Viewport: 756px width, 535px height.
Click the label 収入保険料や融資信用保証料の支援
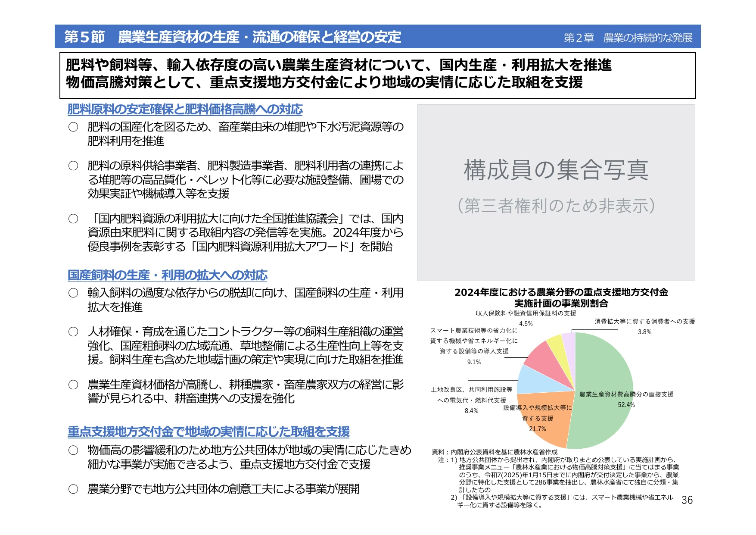coord(526,313)
